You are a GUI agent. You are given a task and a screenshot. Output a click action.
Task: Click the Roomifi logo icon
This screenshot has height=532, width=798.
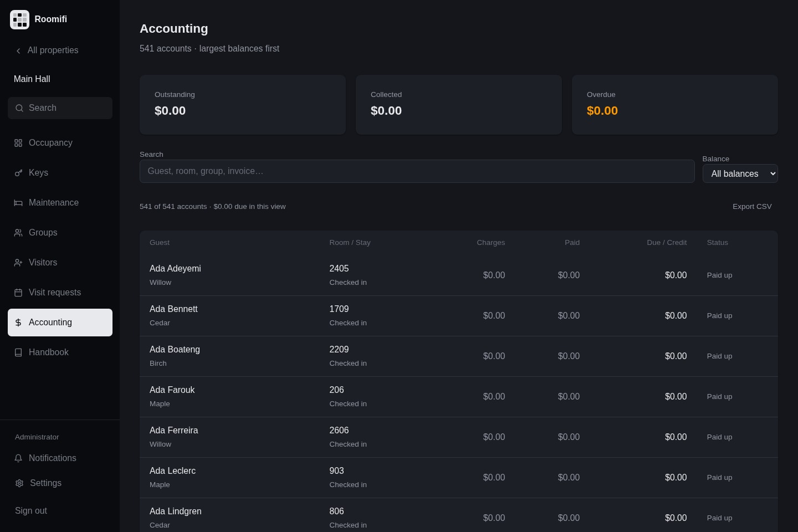(x=19, y=19)
